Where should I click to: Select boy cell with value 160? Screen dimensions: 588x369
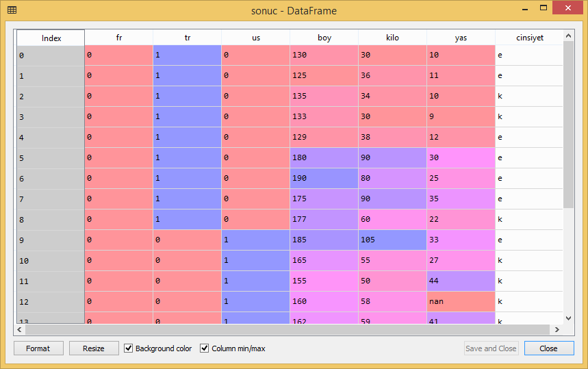(x=324, y=301)
